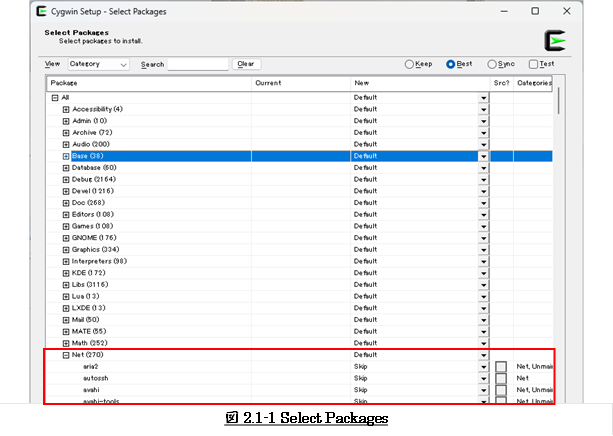
Task: Expand the Math (252) category
Action: (66, 344)
